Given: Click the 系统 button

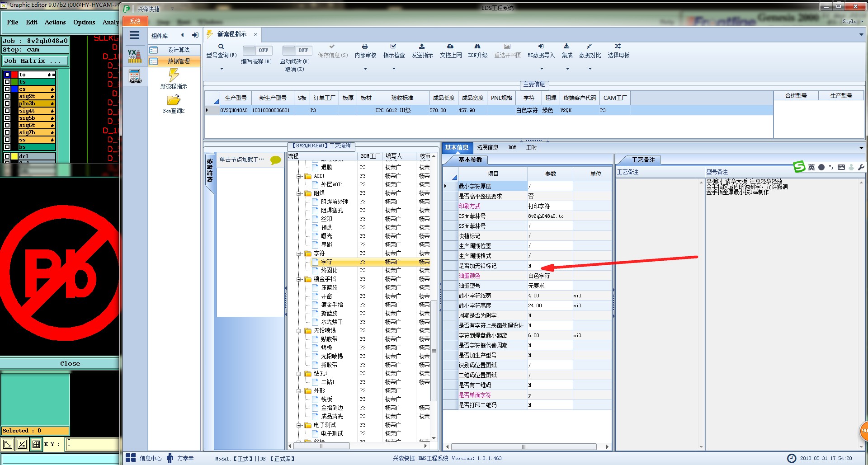Looking at the screenshot, I should pos(135,21).
